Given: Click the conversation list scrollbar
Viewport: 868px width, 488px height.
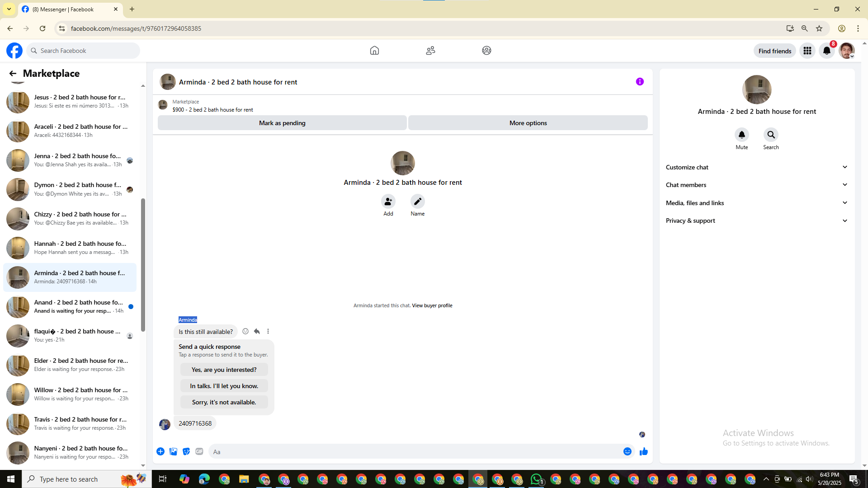Looking at the screenshot, I should click(x=143, y=264).
